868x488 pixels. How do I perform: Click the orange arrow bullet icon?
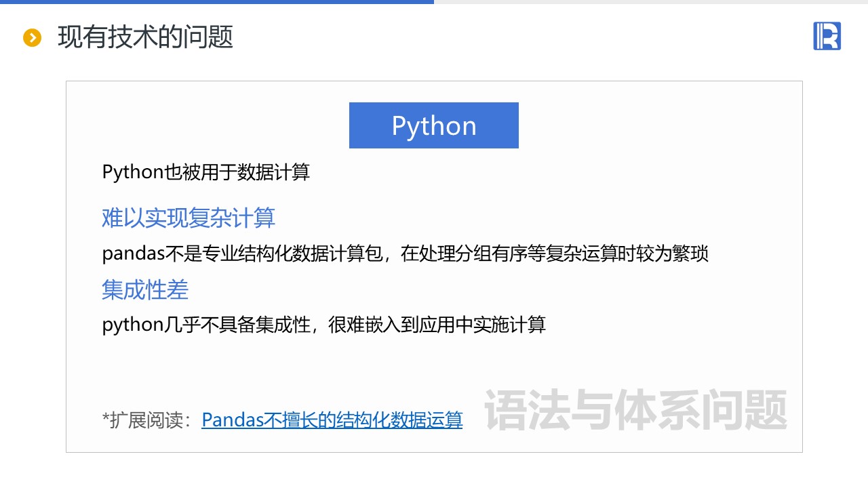[32, 37]
